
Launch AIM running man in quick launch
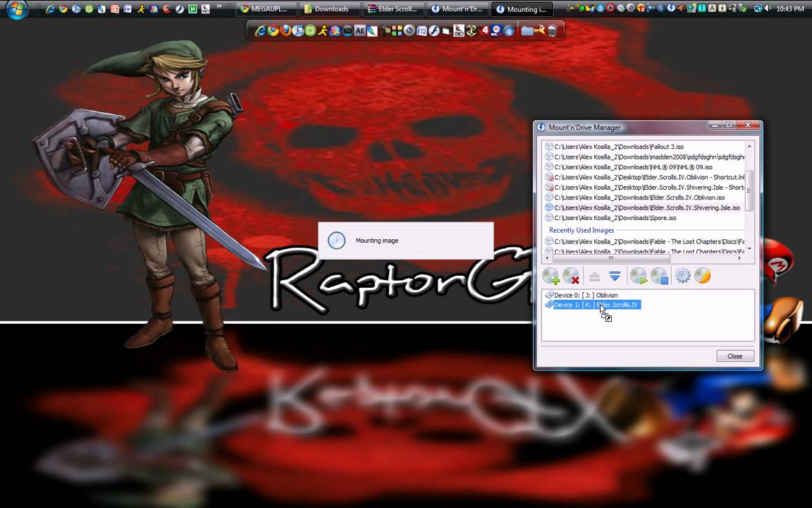(x=141, y=8)
